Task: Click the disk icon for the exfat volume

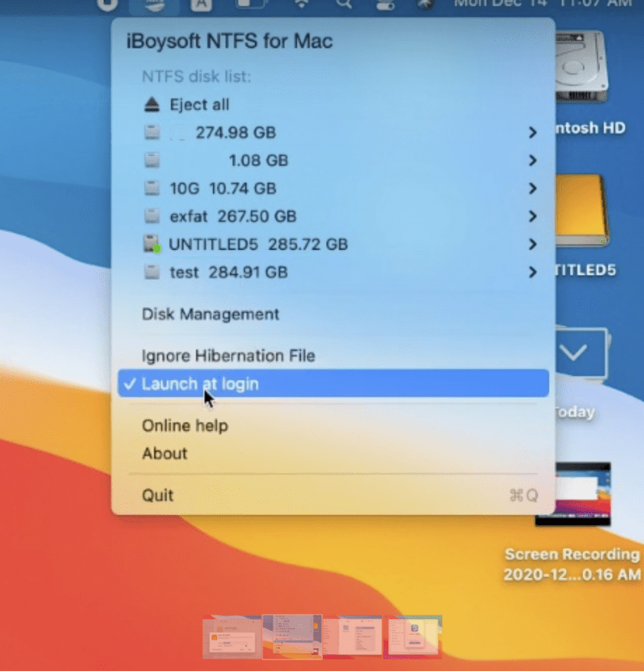Action: pyautogui.click(x=152, y=216)
